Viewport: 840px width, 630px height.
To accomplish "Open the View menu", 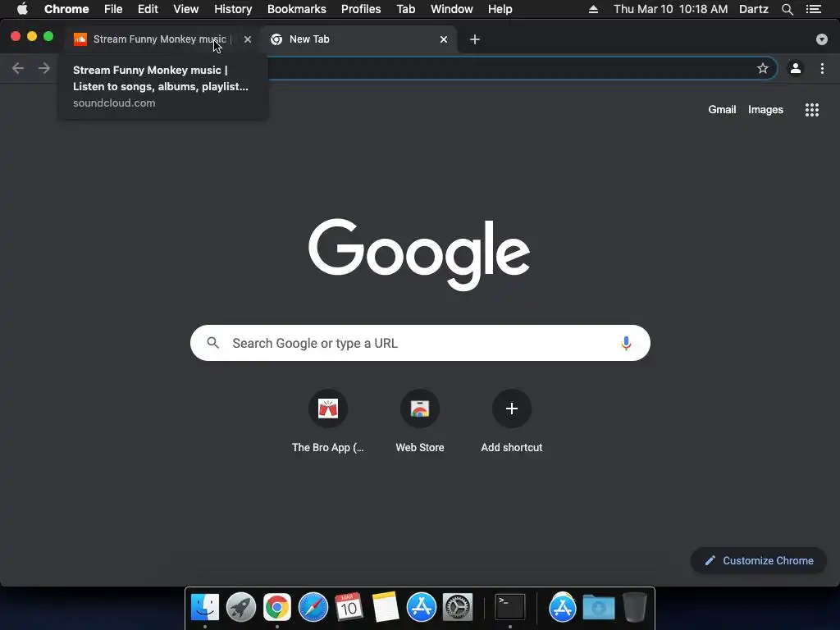I will [186, 9].
